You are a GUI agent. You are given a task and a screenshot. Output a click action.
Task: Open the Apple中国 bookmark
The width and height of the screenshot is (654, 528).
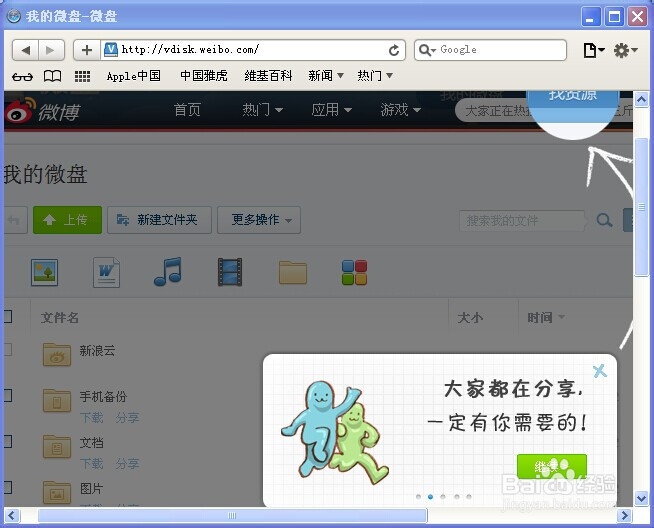(x=133, y=76)
